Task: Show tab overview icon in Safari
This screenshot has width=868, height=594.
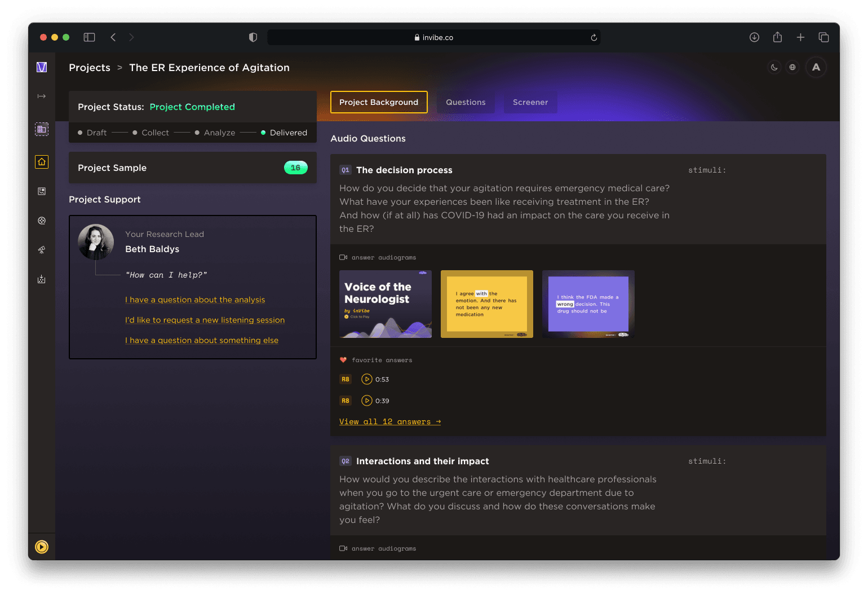Action: coord(823,37)
